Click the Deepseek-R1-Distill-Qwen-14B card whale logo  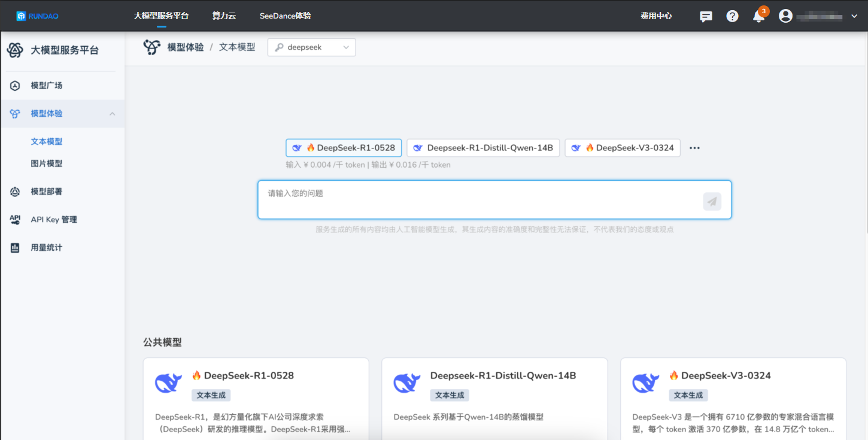tap(407, 382)
